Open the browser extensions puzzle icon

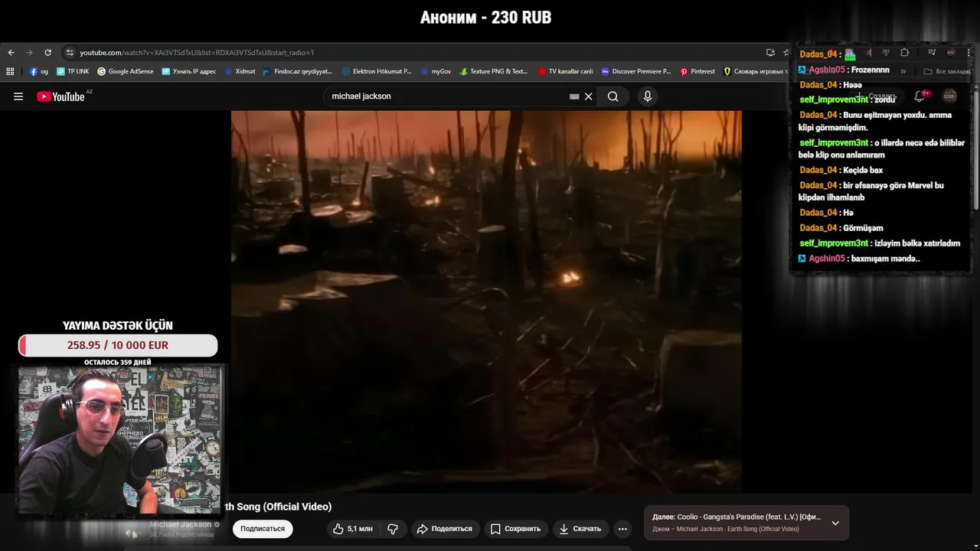[904, 53]
